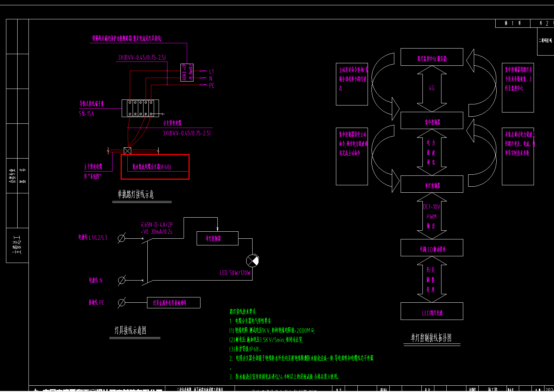Viewport: 554px width, 392px height.
Task: Click the '路灯监控中心(服务器)' block
Action: point(432,57)
